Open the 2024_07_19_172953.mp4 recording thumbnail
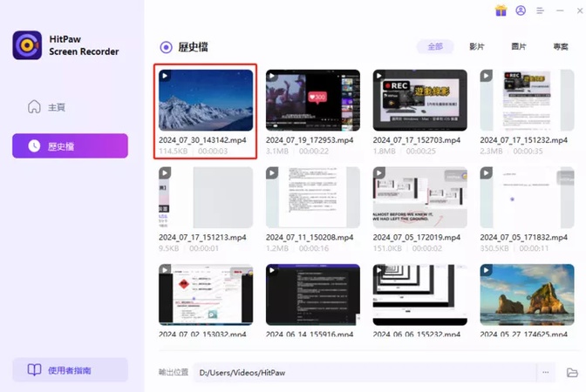Viewport: 586px width, 392px height. point(312,99)
